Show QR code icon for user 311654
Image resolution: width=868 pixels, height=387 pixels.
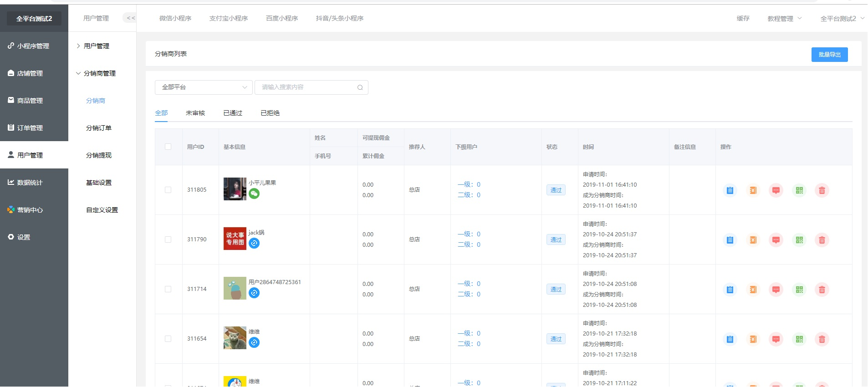[x=799, y=339]
